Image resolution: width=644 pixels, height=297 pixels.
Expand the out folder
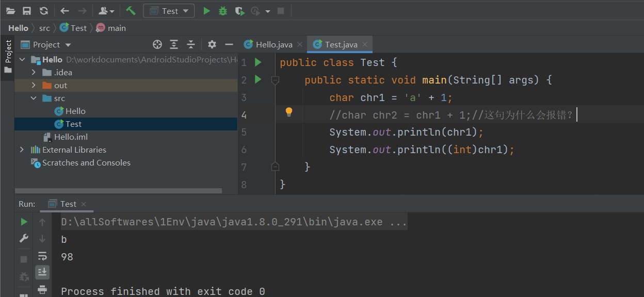point(34,86)
